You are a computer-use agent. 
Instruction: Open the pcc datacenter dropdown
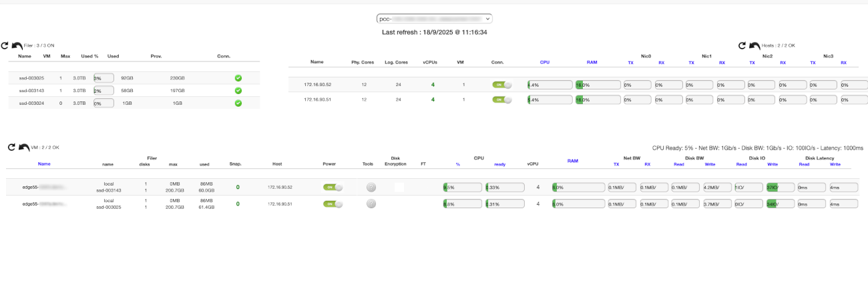434,19
